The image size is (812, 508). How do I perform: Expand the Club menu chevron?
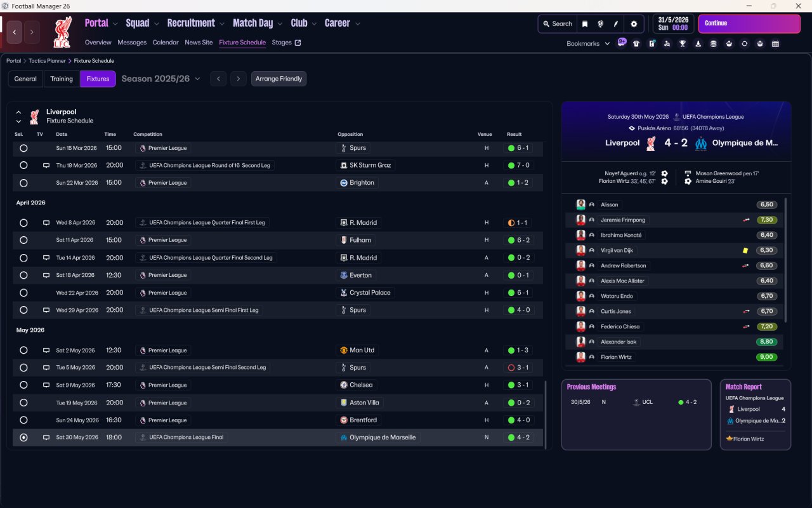(x=314, y=23)
